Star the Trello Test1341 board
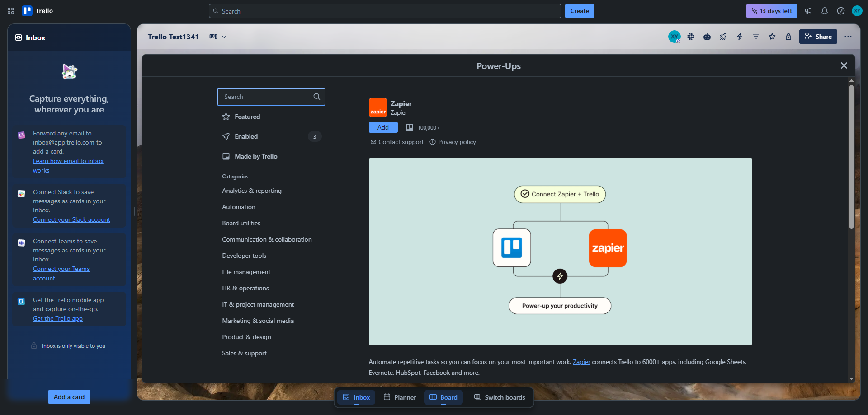This screenshot has width=868, height=415. click(x=772, y=37)
